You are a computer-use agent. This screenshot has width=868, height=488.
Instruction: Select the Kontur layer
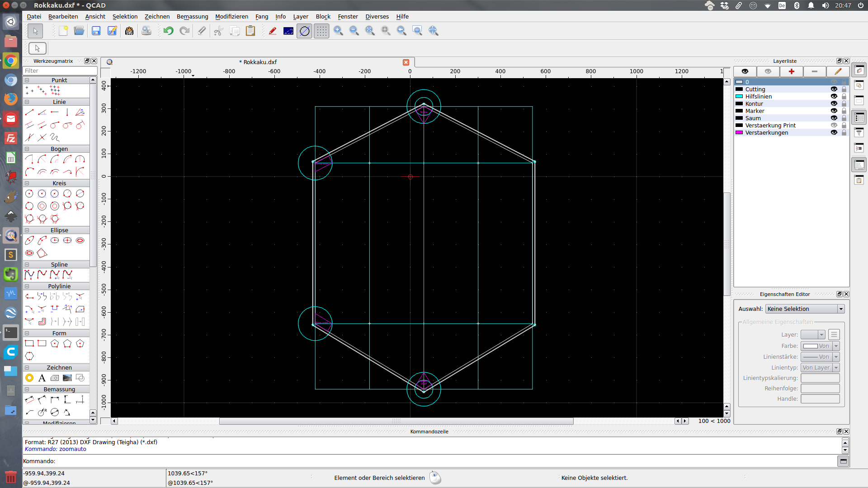click(x=754, y=103)
